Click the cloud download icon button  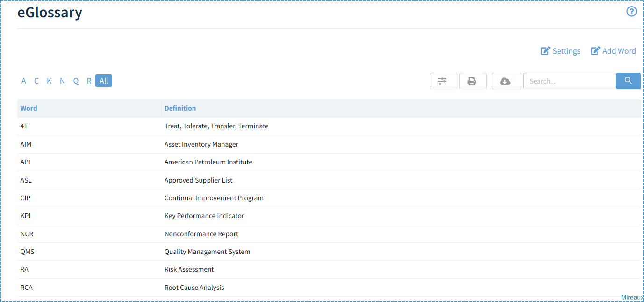[506, 81]
